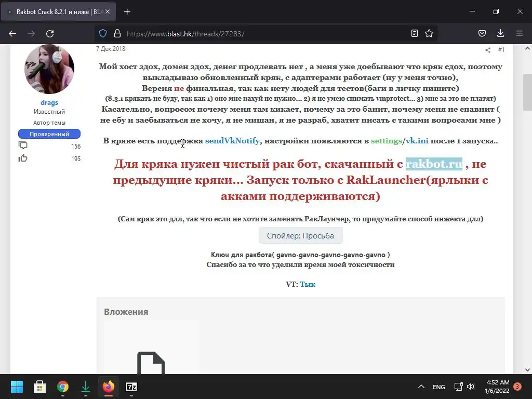532x399 pixels.
Task: Click the forward navigation arrow
Action: (x=31, y=34)
